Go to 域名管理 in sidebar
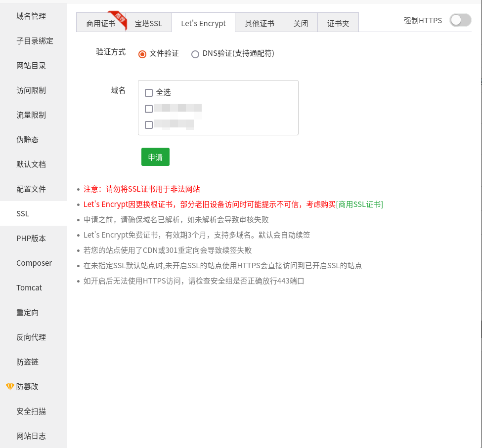The image size is (482, 448). pyautogui.click(x=31, y=16)
